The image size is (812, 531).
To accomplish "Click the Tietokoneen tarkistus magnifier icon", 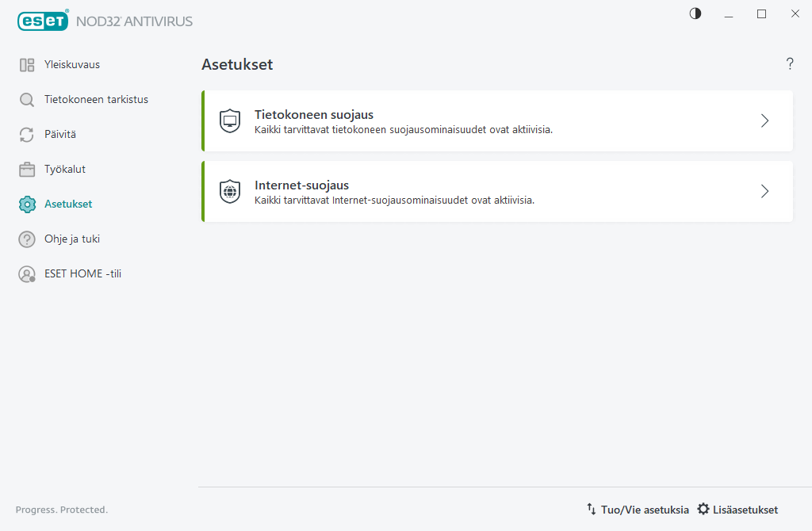I will pyautogui.click(x=27, y=100).
